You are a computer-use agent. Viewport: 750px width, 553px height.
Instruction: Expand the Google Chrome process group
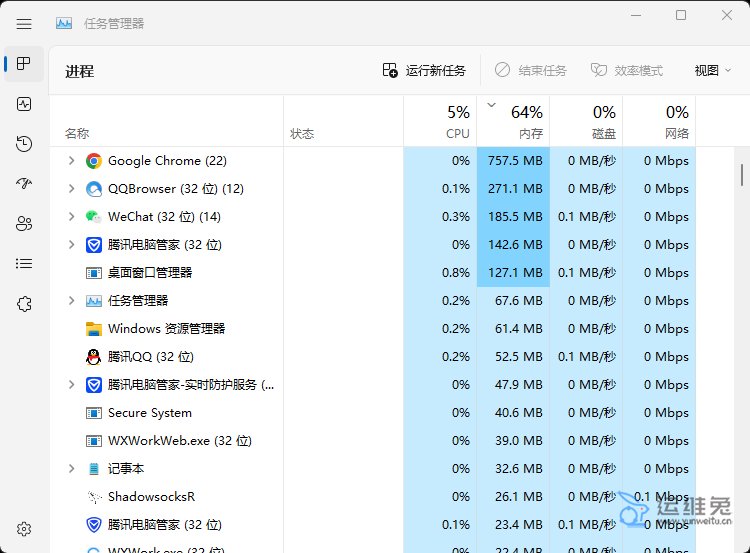pyautogui.click(x=71, y=161)
